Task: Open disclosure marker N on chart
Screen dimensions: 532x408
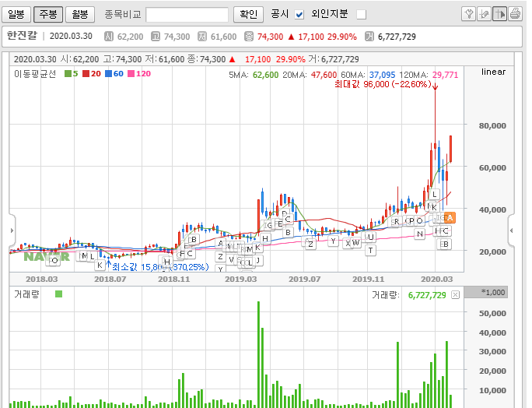Action: (420, 234)
